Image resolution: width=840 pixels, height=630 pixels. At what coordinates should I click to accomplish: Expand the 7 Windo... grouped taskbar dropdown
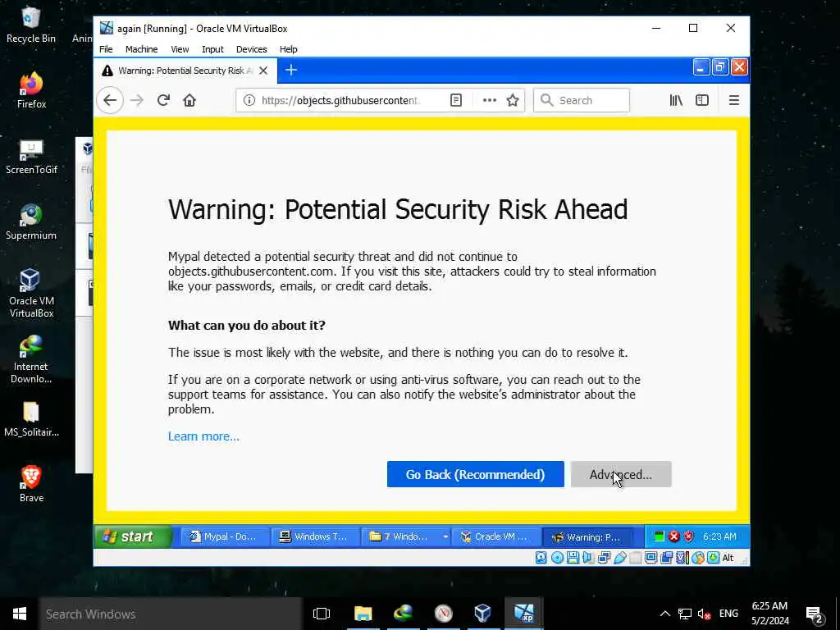[445, 536]
